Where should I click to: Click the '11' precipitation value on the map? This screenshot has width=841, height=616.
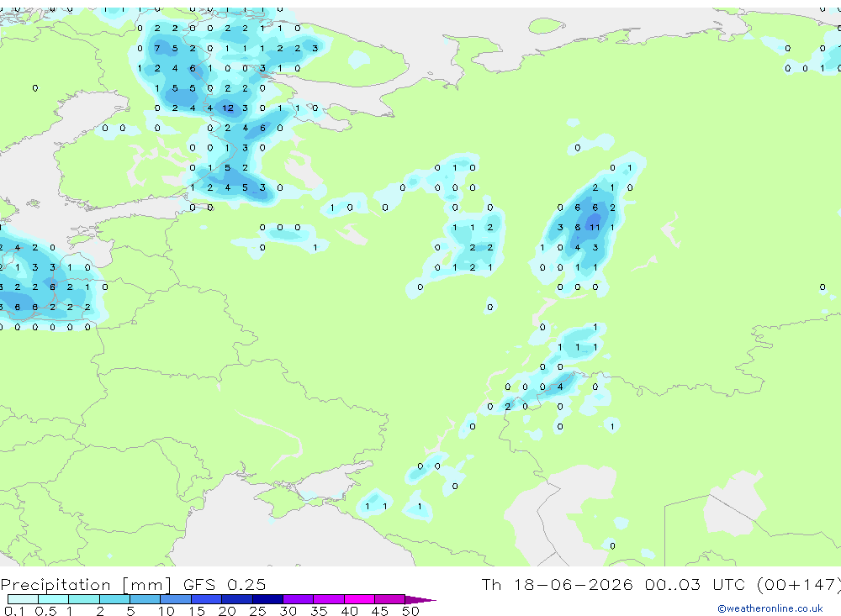(x=595, y=227)
